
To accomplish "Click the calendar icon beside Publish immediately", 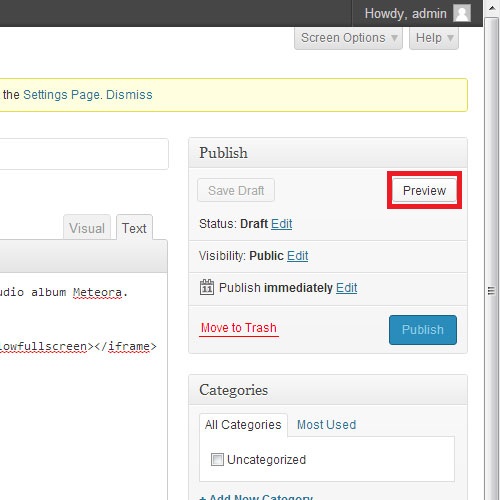I will [207, 287].
